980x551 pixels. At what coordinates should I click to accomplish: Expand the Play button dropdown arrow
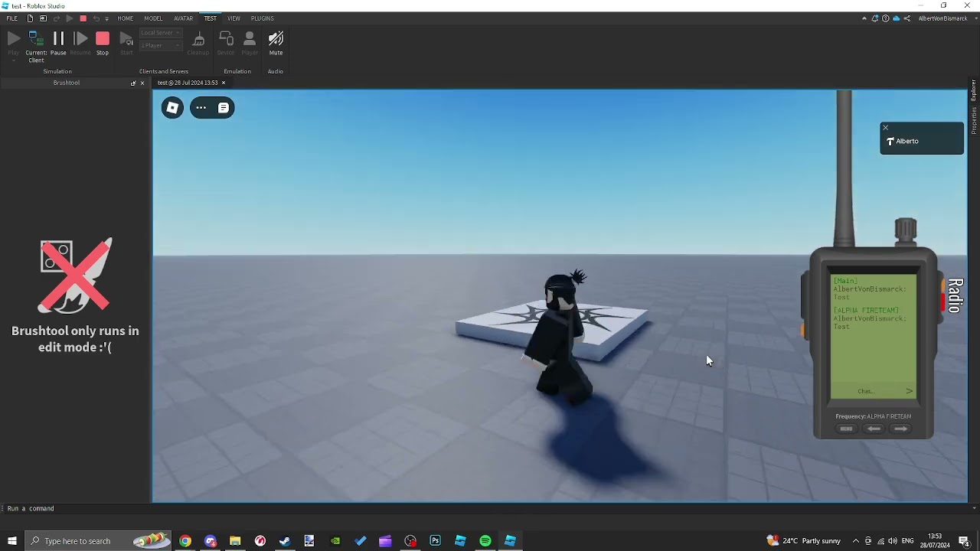click(13, 60)
